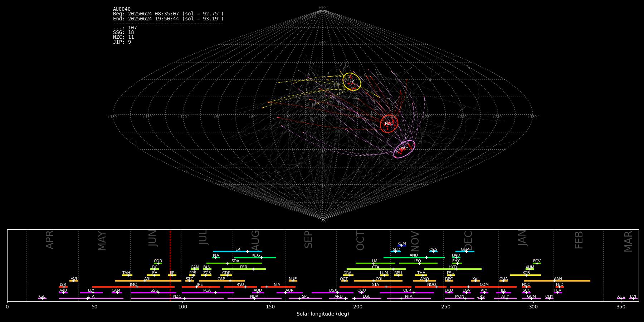The height and width of the screenshot is (322, 644).
Task: Click the orange CAP shower bar
Action: [222, 281]
